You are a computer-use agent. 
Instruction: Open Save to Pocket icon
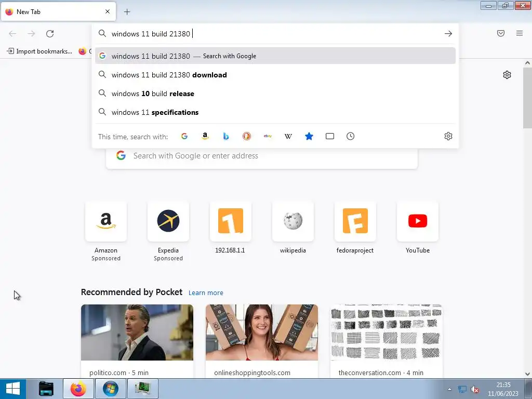coord(501,33)
